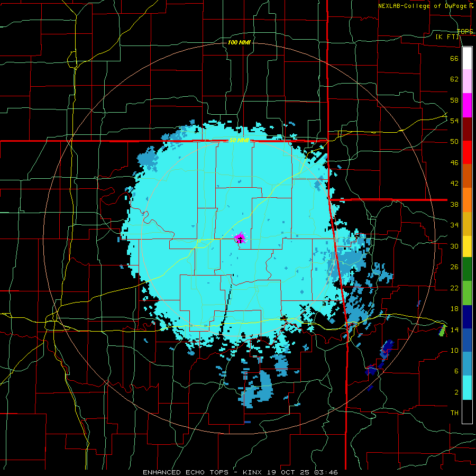The width and height of the screenshot is (476, 476).
Task: Click the "34" legend value
Action: [x=454, y=225]
